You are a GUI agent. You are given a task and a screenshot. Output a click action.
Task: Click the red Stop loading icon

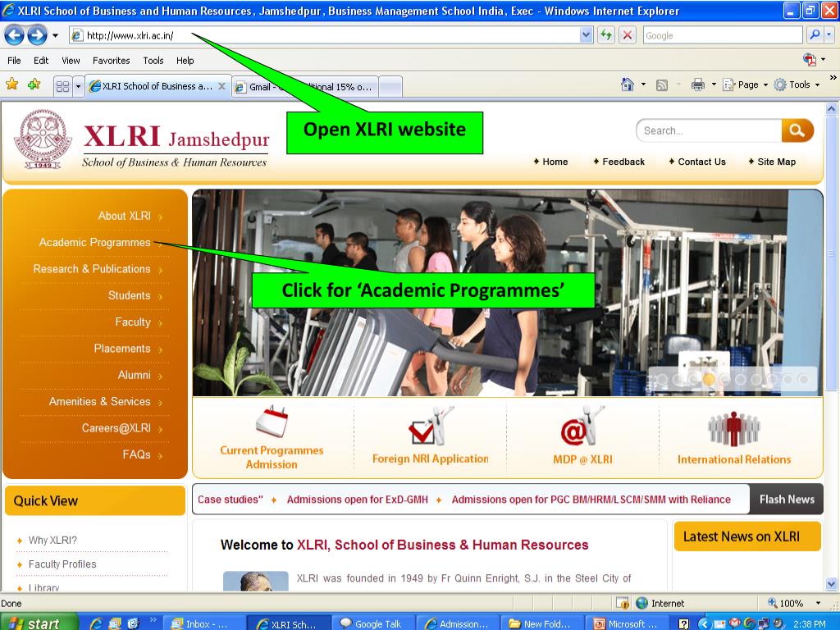[628, 35]
